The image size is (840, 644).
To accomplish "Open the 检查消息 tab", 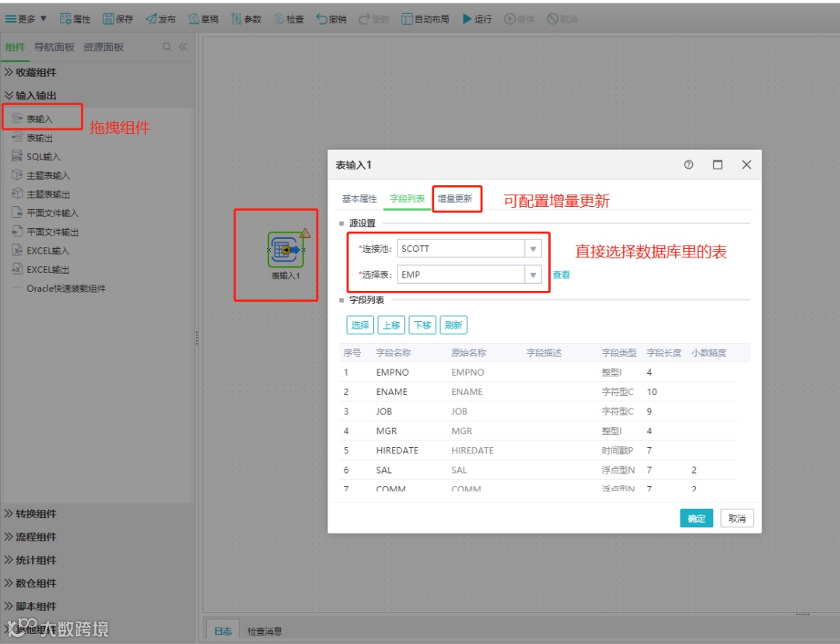I will coord(264,631).
